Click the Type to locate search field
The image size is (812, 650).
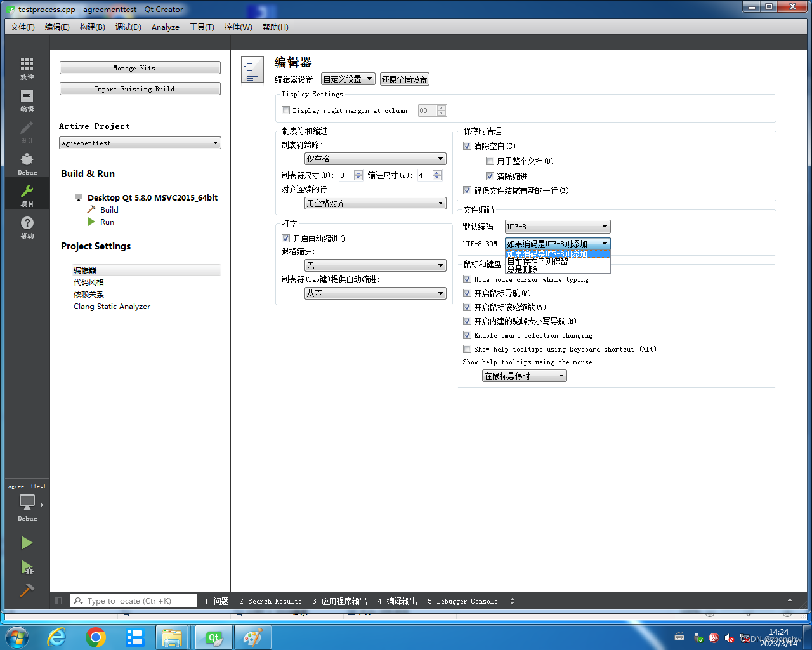pyautogui.click(x=133, y=600)
